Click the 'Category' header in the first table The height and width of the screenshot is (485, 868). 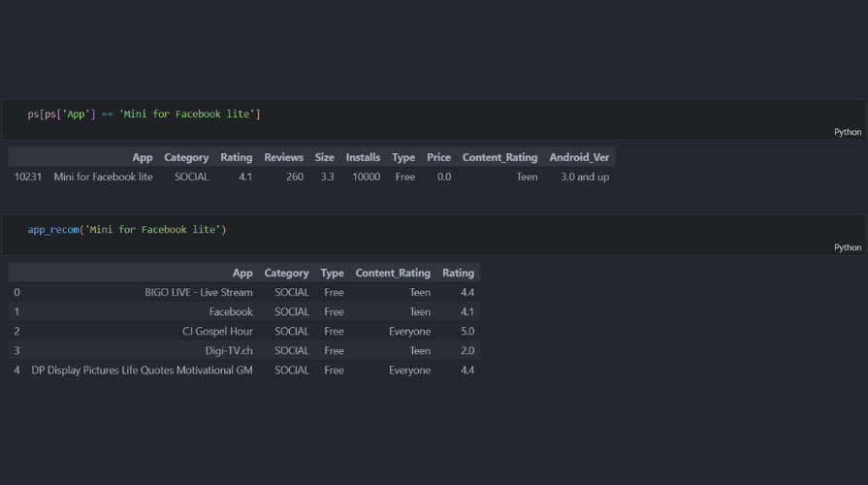(x=186, y=157)
